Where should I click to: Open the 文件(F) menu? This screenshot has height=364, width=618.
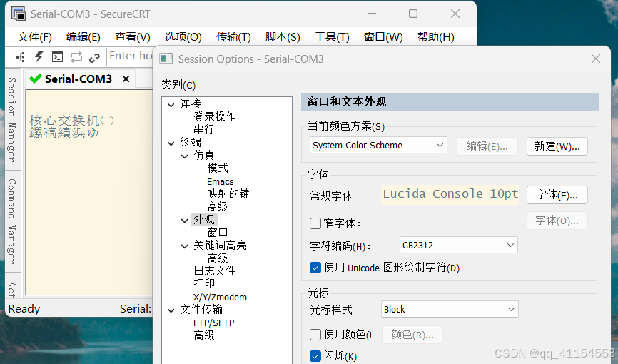tap(35, 37)
